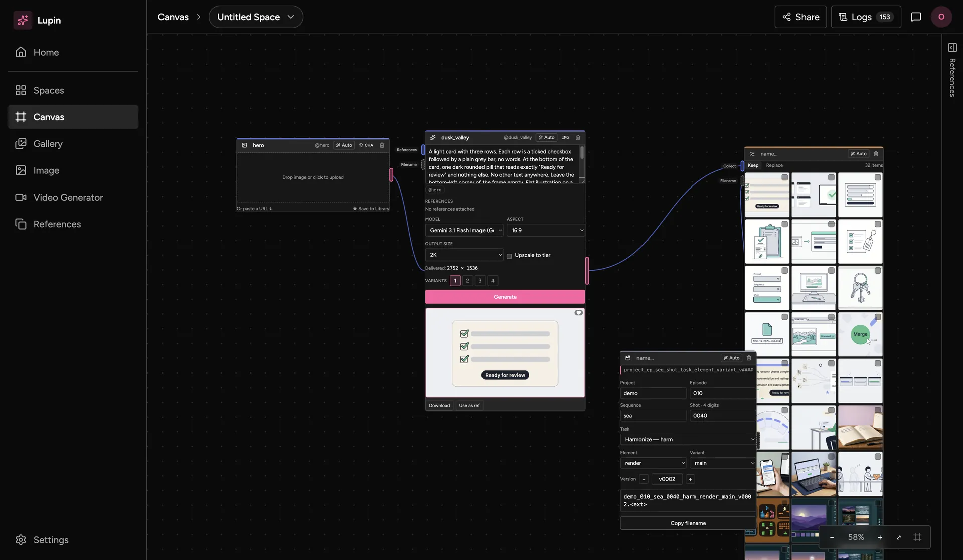Image resolution: width=963 pixels, height=560 pixels.
Task: Enable the Upscale to tier checkbox
Action: pos(509,256)
